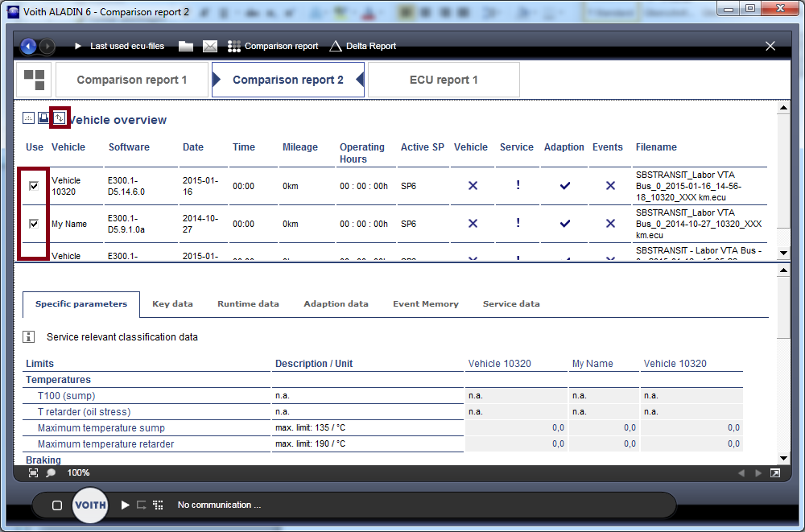805x532 pixels.
Task: Click the info icon beside Service relevant classification data
Action: (29, 337)
